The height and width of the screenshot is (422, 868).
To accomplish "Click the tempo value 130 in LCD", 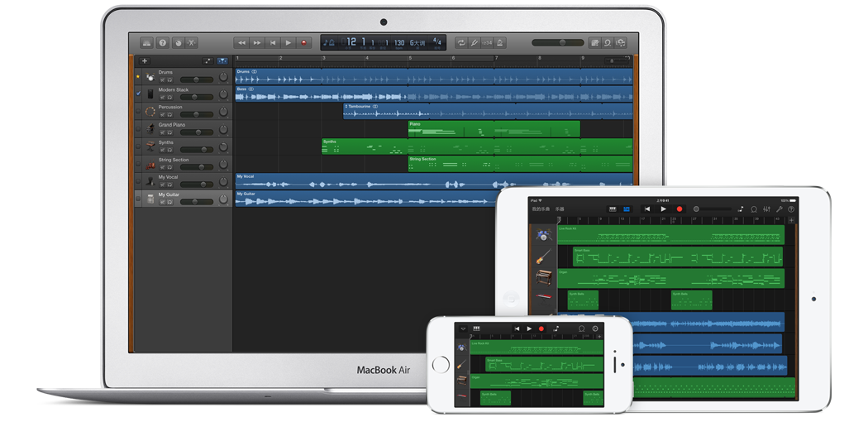I will tap(399, 43).
